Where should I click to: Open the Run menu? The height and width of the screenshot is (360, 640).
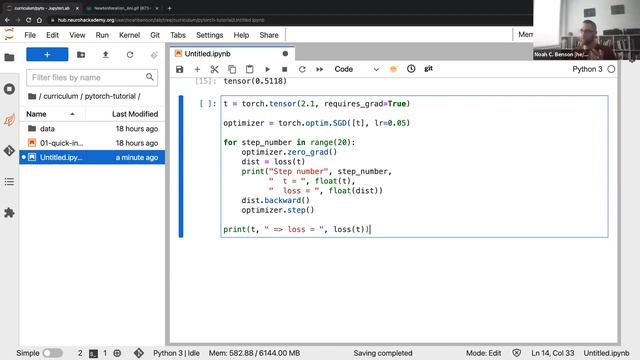tap(102, 35)
